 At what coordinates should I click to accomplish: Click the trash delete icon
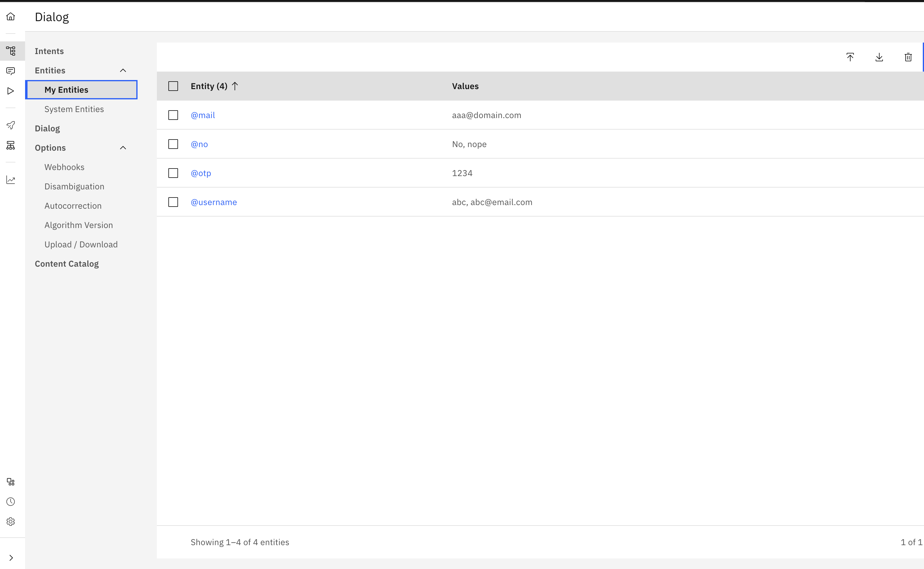(908, 57)
